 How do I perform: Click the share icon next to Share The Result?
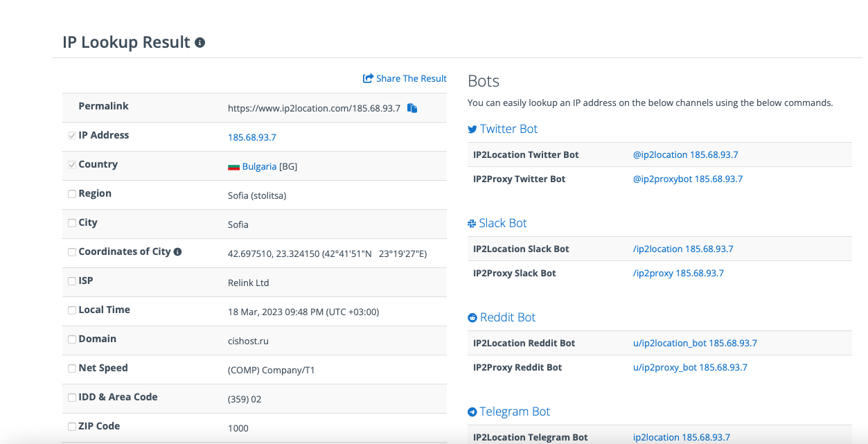click(x=369, y=79)
